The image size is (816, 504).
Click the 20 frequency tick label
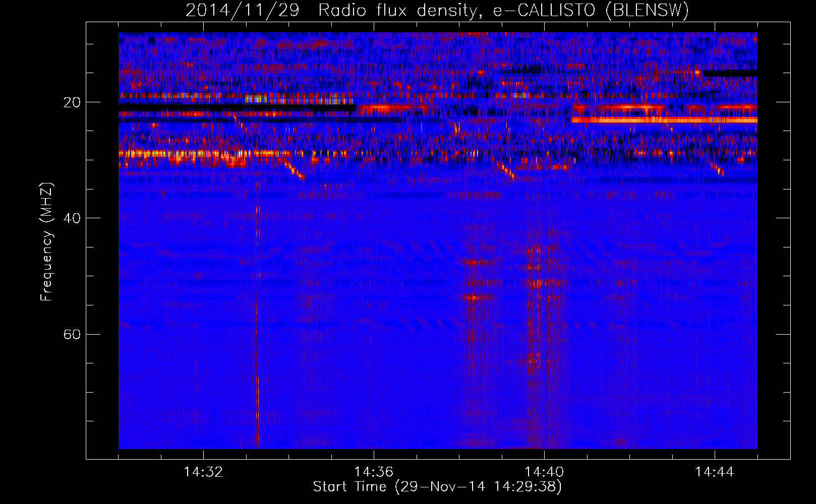pyautogui.click(x=72, y=102)
